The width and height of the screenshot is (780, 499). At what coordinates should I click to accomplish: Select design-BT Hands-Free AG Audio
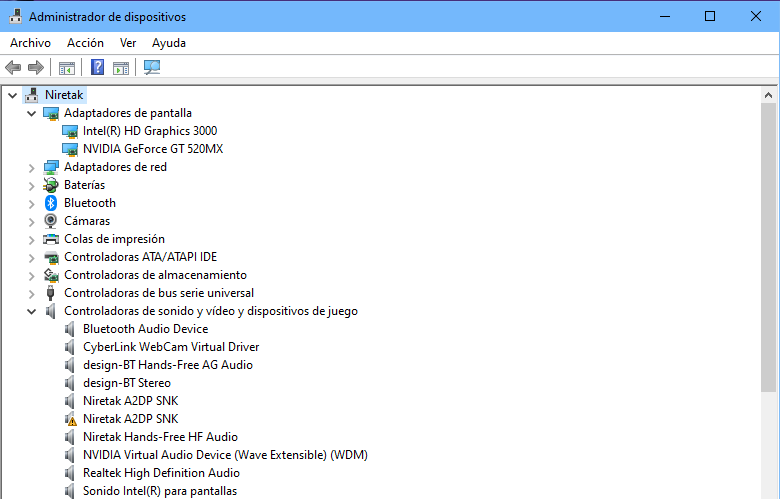[x=168, y=365]
